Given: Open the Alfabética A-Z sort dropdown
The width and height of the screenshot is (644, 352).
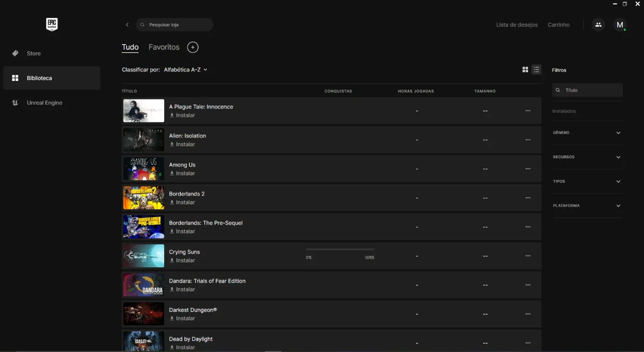Looking at the screenshot, I should [x=185, y=69].
